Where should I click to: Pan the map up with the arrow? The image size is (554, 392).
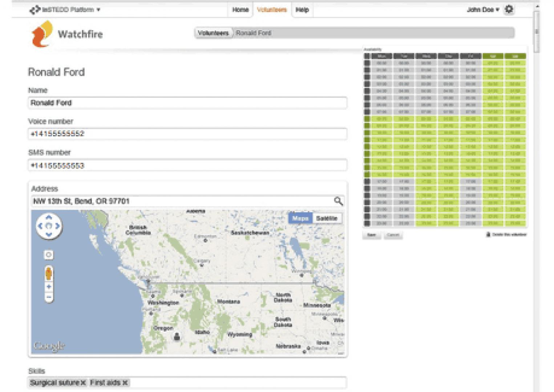point(49,218)
